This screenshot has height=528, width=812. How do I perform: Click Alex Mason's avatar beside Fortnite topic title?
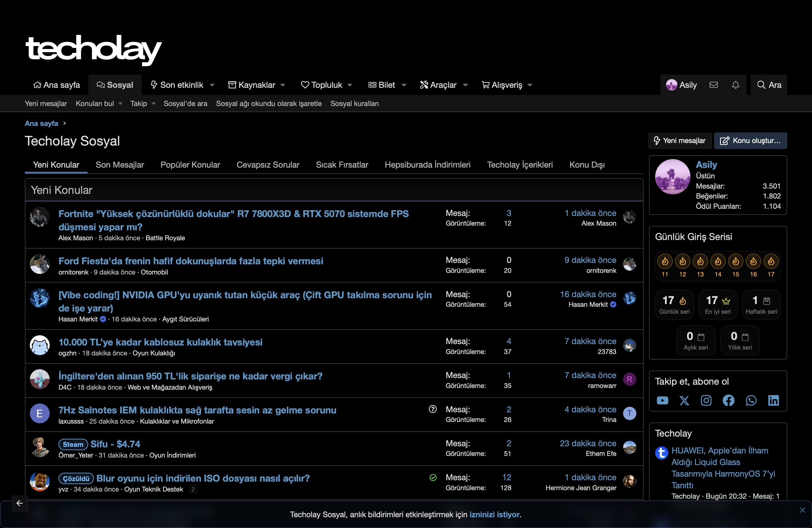point(39,217)
